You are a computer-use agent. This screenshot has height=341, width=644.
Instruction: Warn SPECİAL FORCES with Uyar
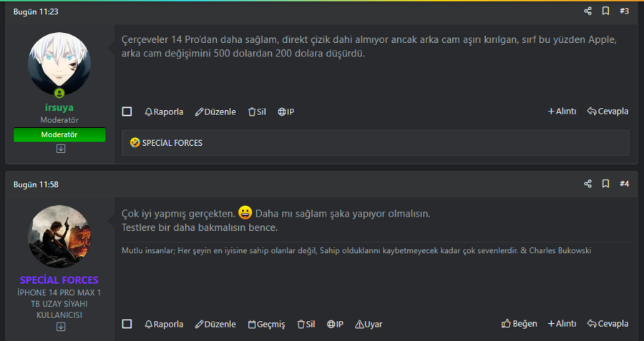369,324
